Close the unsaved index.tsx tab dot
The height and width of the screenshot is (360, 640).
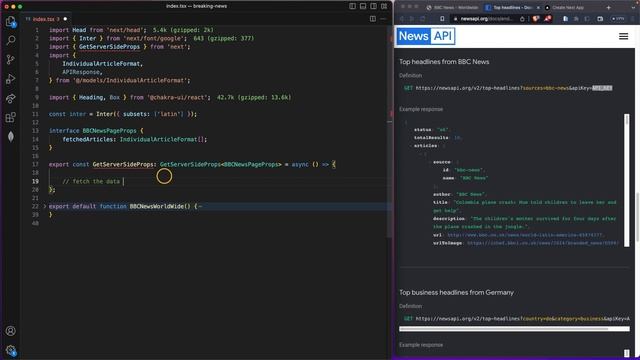coord(65,19)
